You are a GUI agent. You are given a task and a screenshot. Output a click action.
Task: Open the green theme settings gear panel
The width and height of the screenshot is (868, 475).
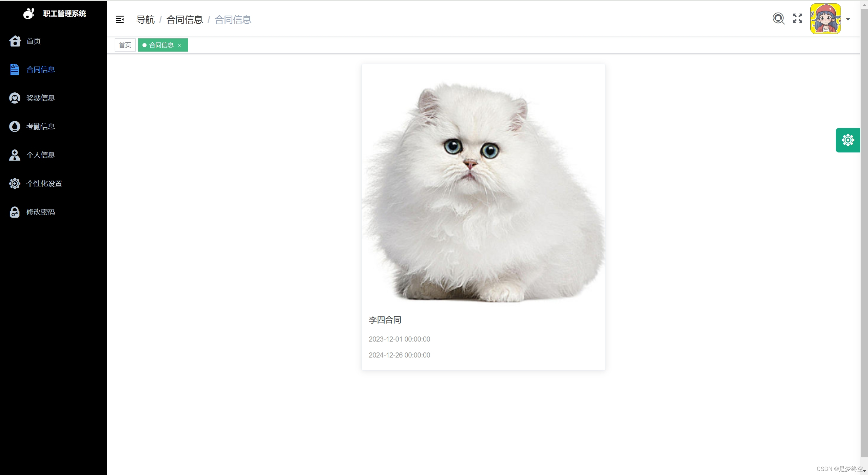[x=848, y=140]
